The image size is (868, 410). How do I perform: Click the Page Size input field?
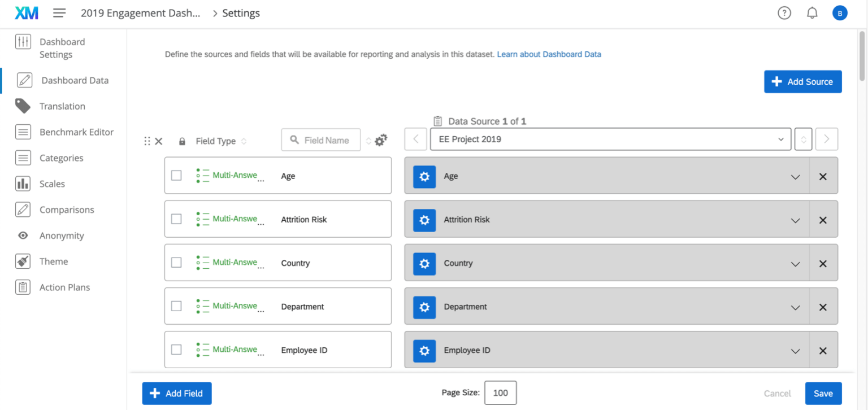(x=501, y=392)
